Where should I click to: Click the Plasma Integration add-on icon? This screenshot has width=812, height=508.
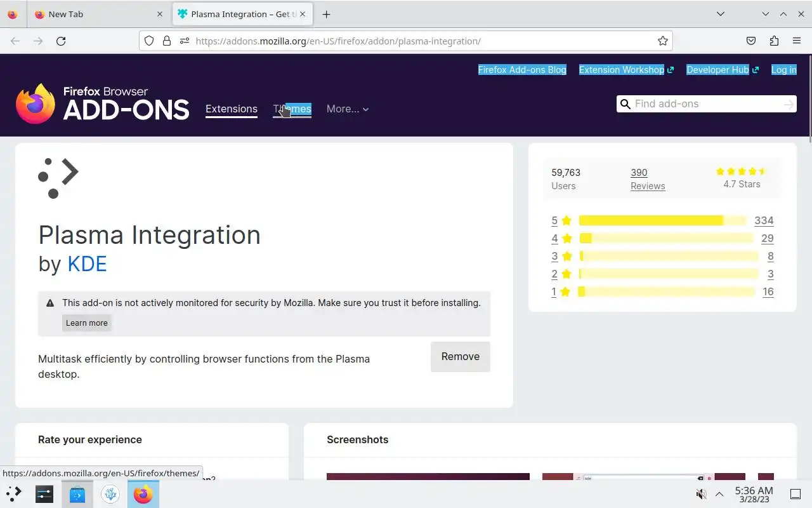pos(58,178)
